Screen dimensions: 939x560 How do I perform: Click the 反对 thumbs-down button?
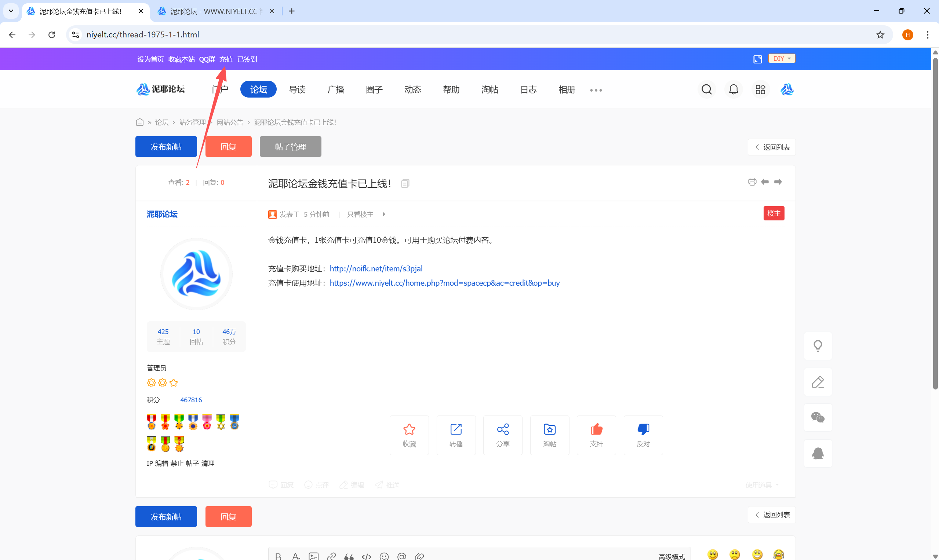tap(643, 435)
